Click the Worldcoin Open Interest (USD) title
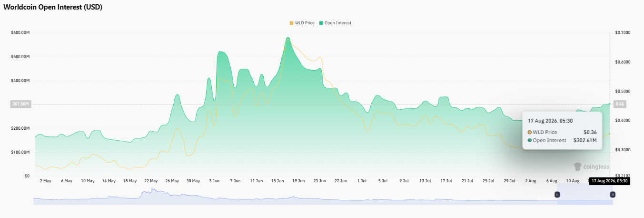 53,7
